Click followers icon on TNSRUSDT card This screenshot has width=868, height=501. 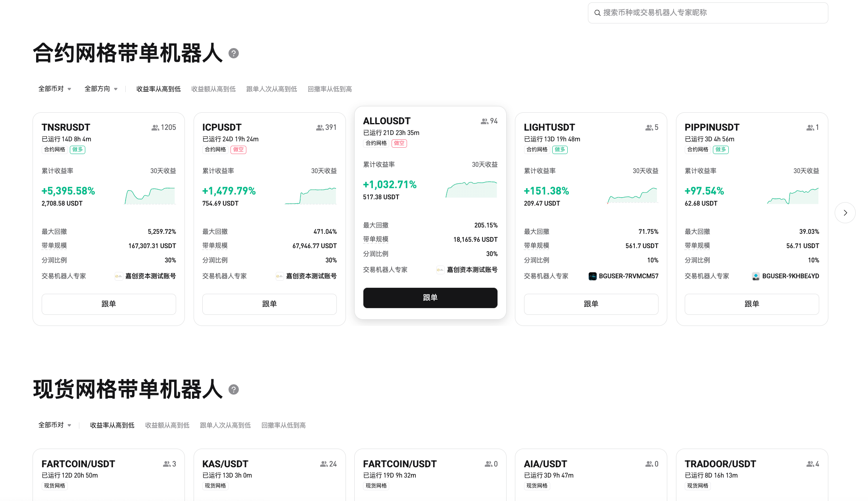tap(155, 127)
